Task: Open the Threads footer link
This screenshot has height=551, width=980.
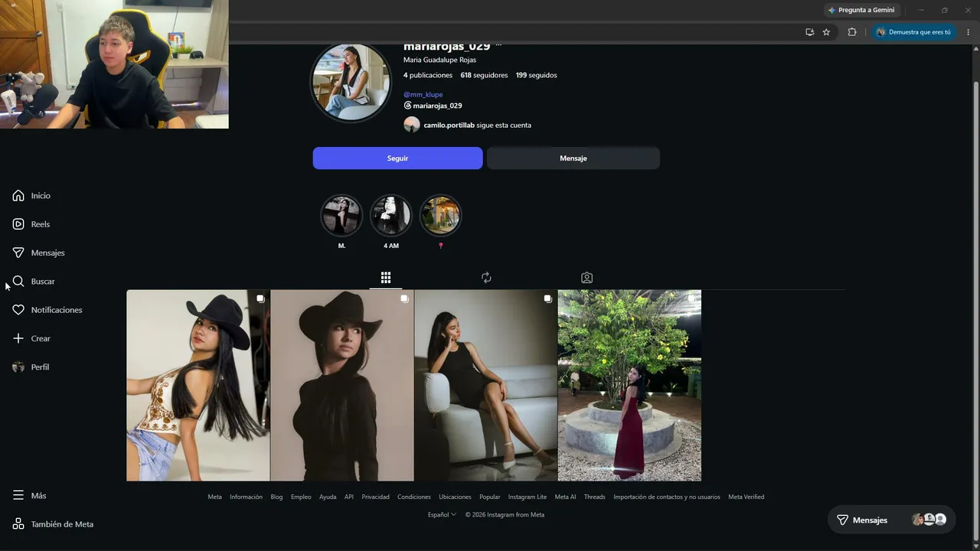Action: click(595, 497)
